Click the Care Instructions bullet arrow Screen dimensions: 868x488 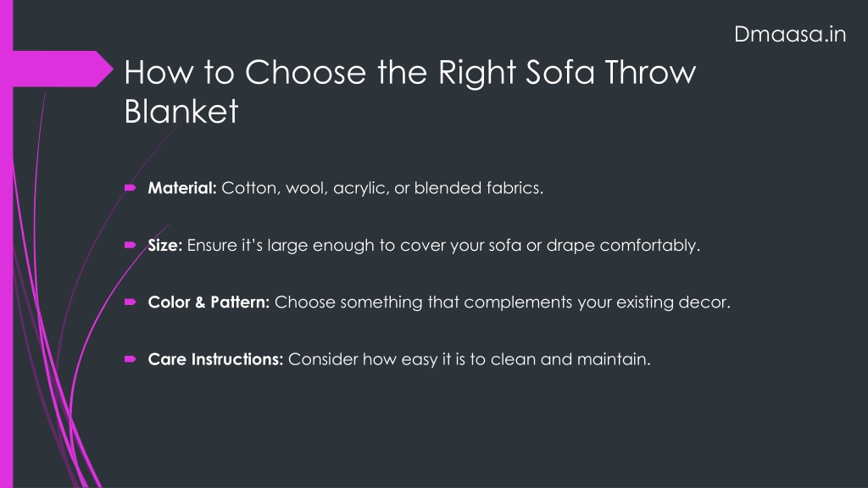click(x=131, y=359)
